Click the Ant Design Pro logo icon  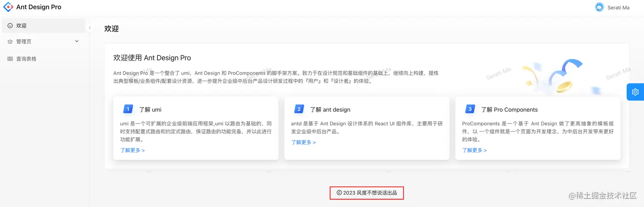click(x=8, y=7)
